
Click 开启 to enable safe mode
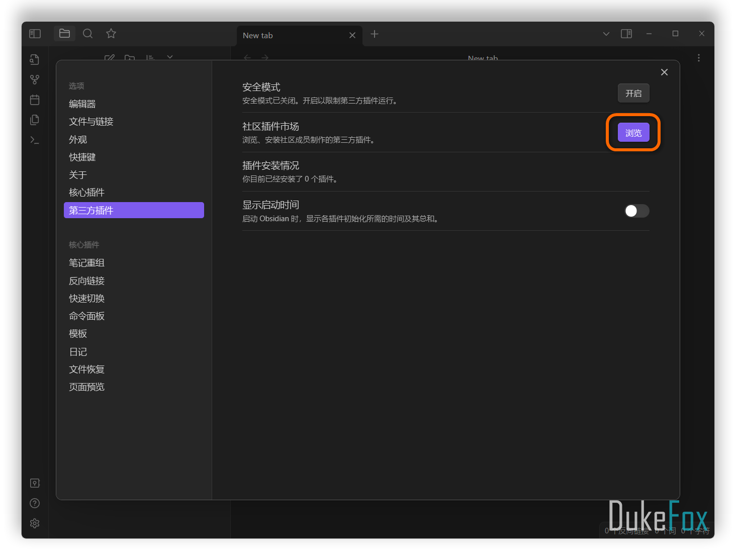pyautogui.click(x=633, y=93)
